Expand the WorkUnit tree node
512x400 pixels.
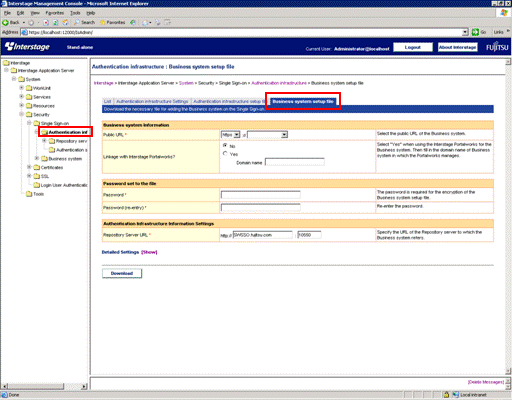tap(21, 88)
